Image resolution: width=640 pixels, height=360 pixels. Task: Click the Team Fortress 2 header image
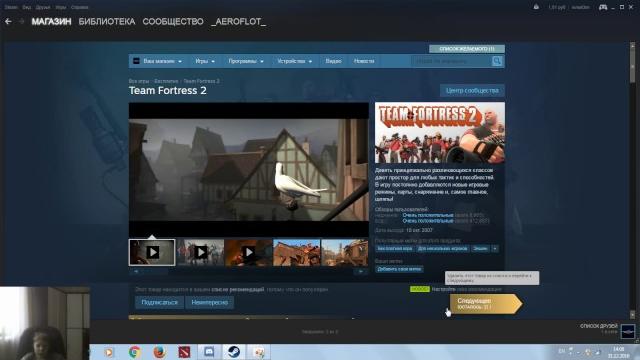[x=440, y=133]
